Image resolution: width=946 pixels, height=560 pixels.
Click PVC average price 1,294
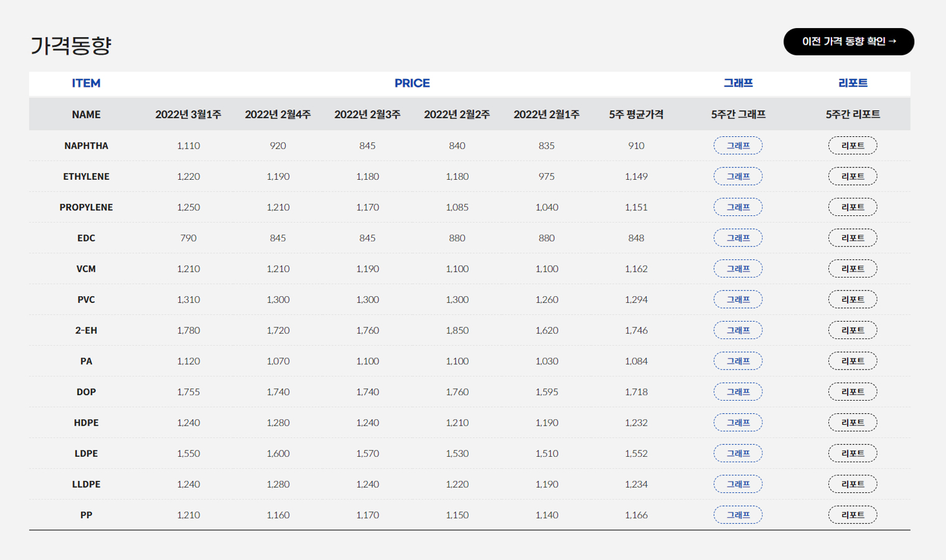coord(636,299)
